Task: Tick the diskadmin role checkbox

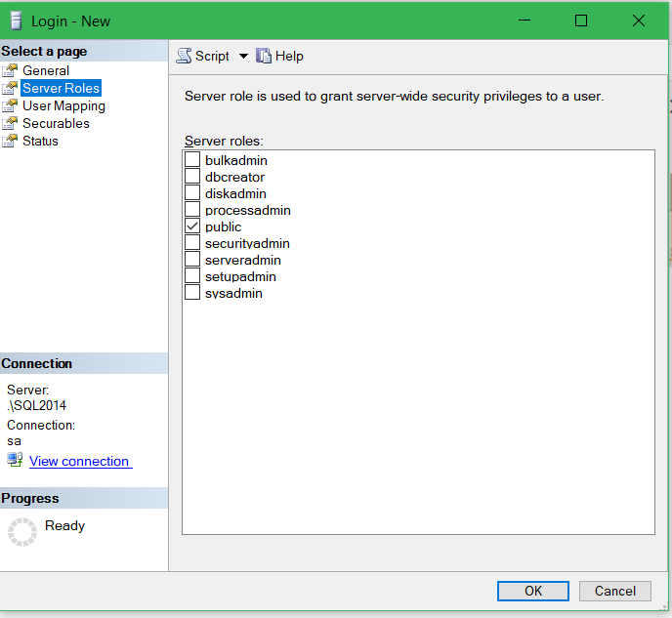Action: tap(192, 192)
